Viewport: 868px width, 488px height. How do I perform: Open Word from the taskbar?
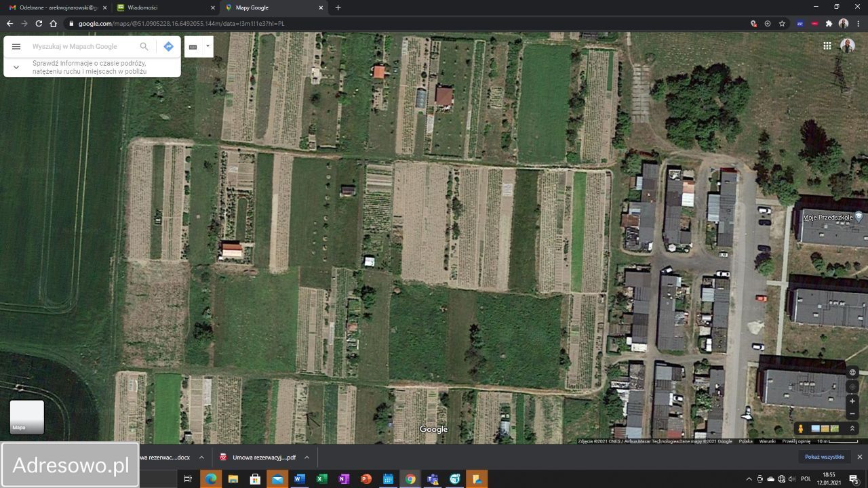click(x=299, y=479)
